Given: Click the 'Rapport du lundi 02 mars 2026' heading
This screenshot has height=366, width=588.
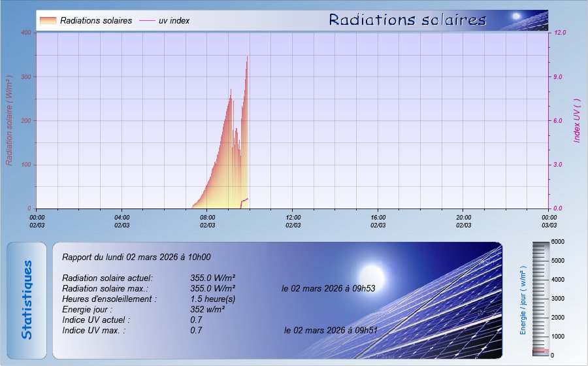Looking at the screenshot, I should point(136,258).
